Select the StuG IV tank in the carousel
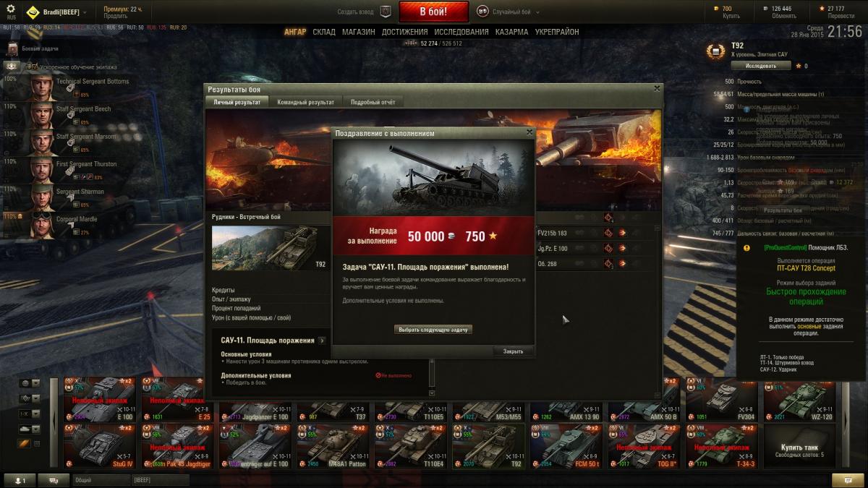The image size is (868, 488). (x=99, y=446)
